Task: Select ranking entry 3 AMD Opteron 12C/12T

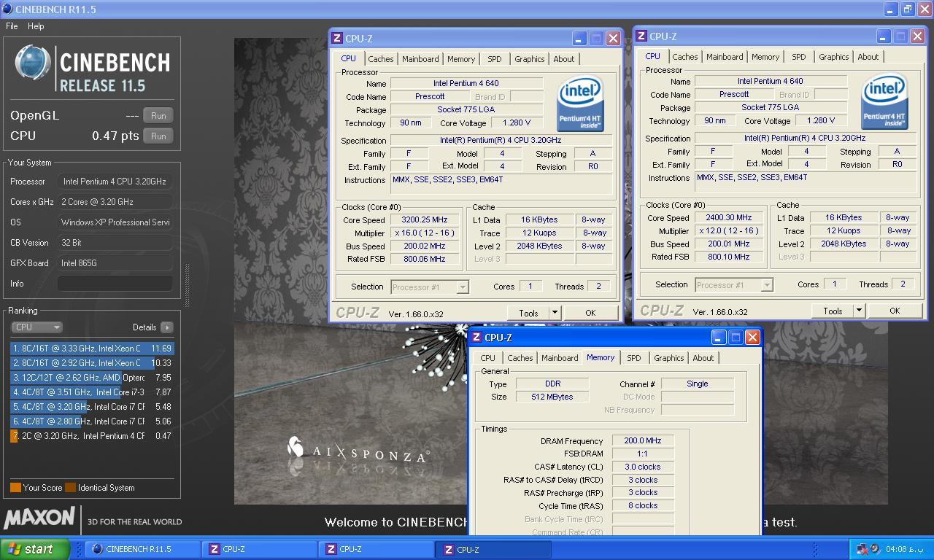Action: tap(92, 378)
